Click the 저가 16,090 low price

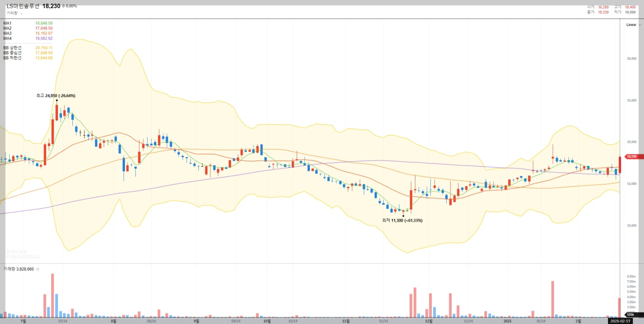[x=625, y=12]
